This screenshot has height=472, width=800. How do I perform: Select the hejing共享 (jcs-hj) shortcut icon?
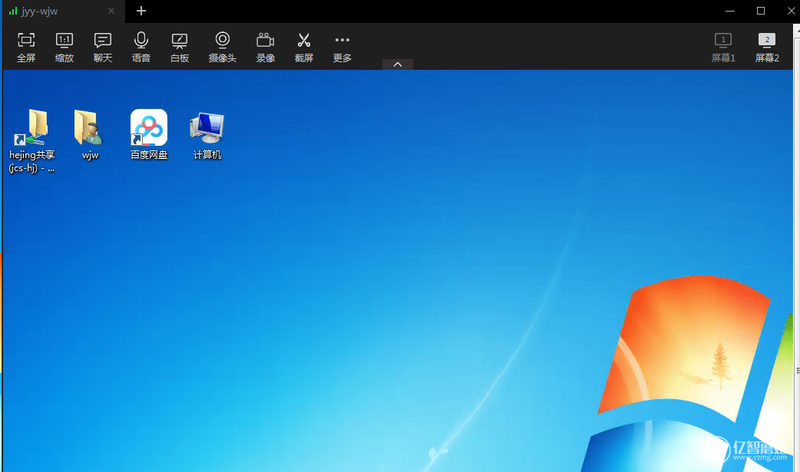point(32,141)
